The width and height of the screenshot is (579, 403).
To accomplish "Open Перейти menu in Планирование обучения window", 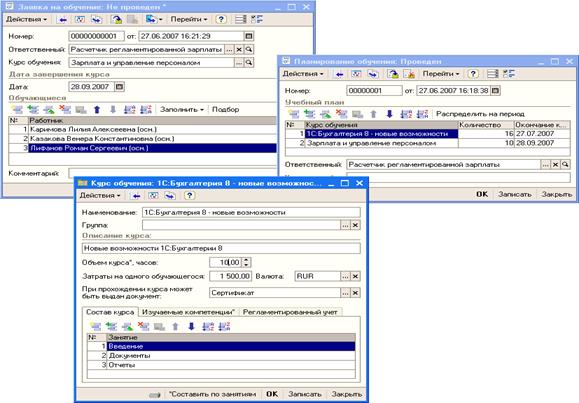I will pos(441,74).
